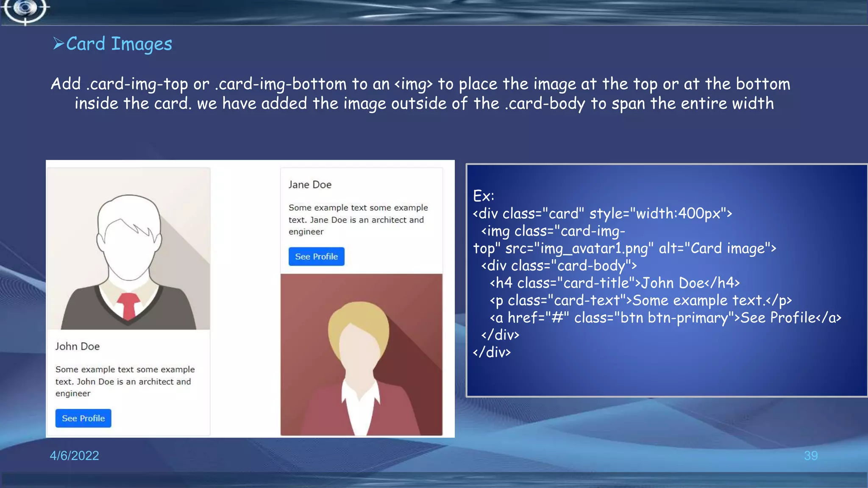Viewport: 868px width, 488px height.
Task: Click Jane Doe's See Profile button
Action: point(316,256)
